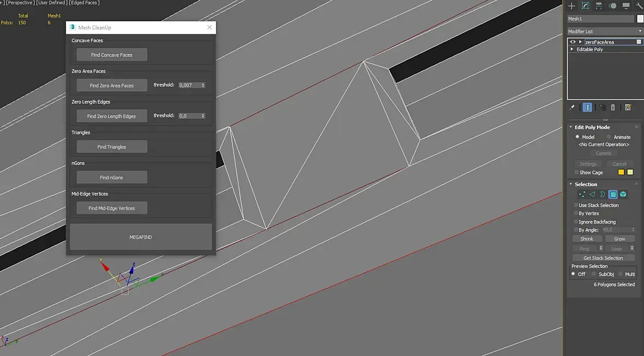Select Element sub-object level icon
The image size is (644, 356).
tap(623, 194)
